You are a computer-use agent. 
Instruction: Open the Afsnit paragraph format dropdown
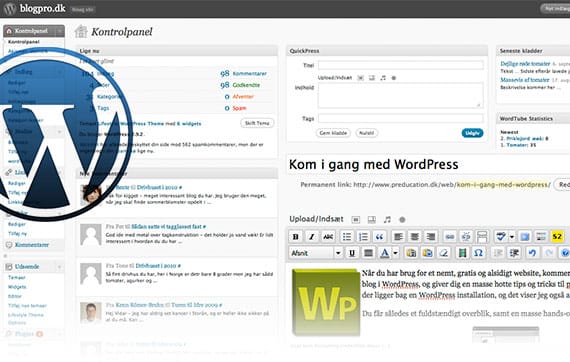(316, 253)
